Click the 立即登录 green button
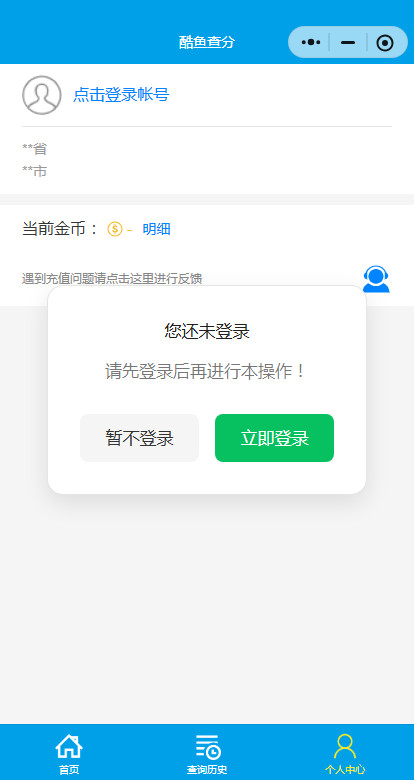The width and height of the screenshot is (414, 780). 274,438
